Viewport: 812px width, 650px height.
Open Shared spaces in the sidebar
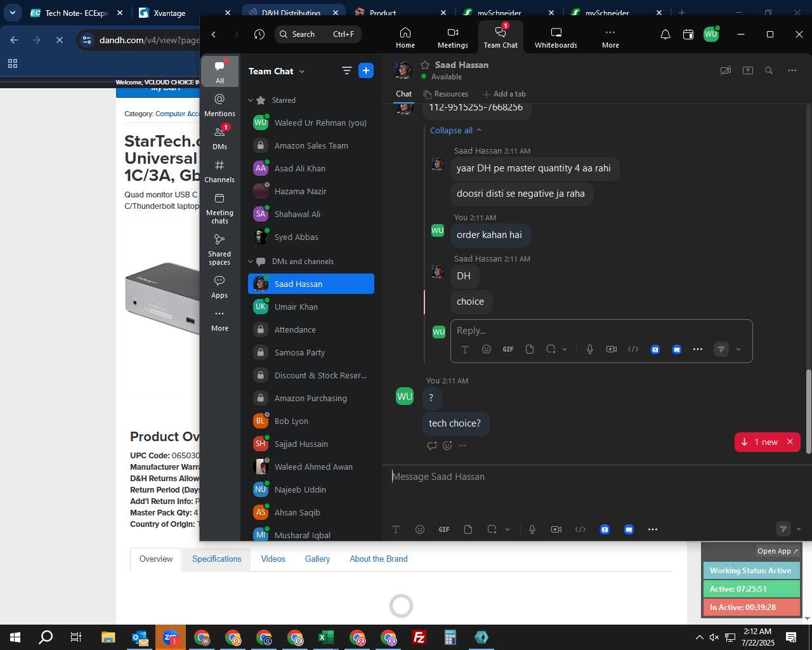[x=219, y=249]
